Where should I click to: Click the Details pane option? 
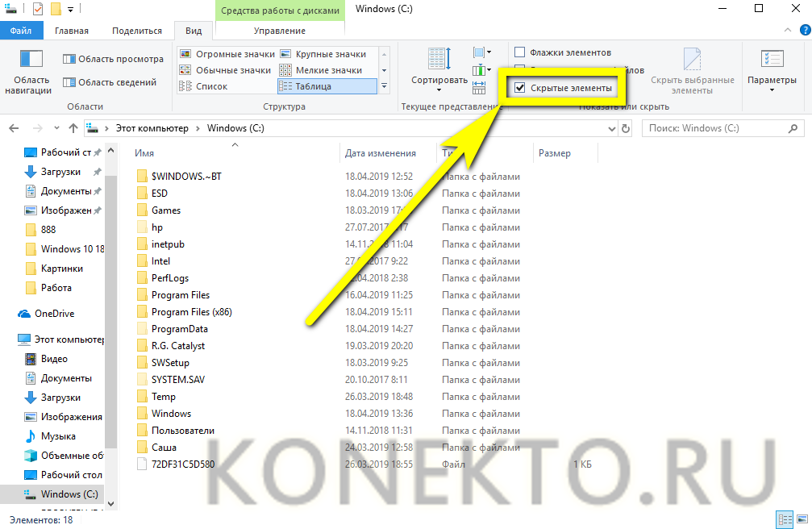110,82
